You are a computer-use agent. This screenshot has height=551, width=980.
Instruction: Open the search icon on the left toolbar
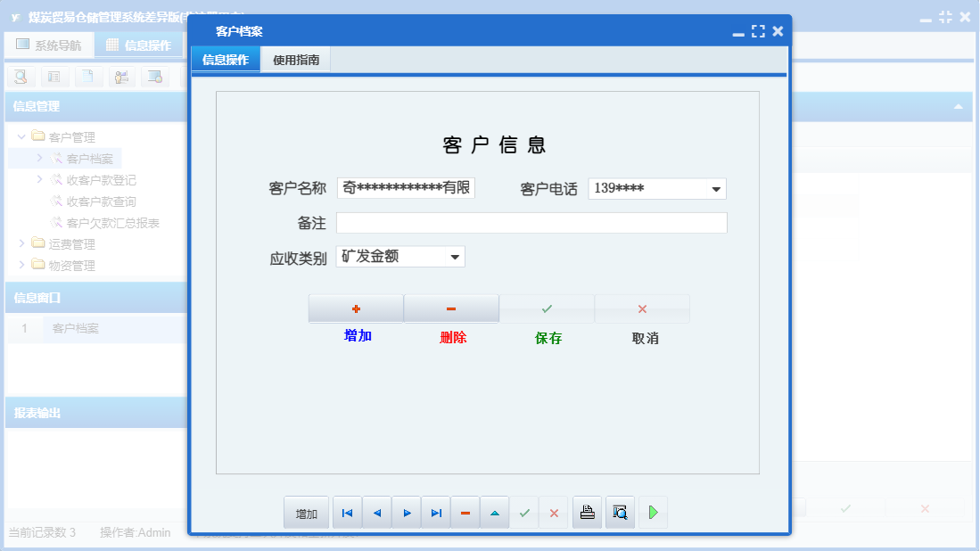21,77
